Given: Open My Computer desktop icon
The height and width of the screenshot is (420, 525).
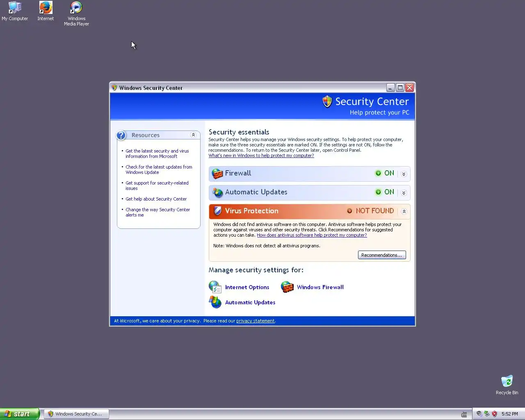Looking at the screenshot, I should [x=15, y=11].
